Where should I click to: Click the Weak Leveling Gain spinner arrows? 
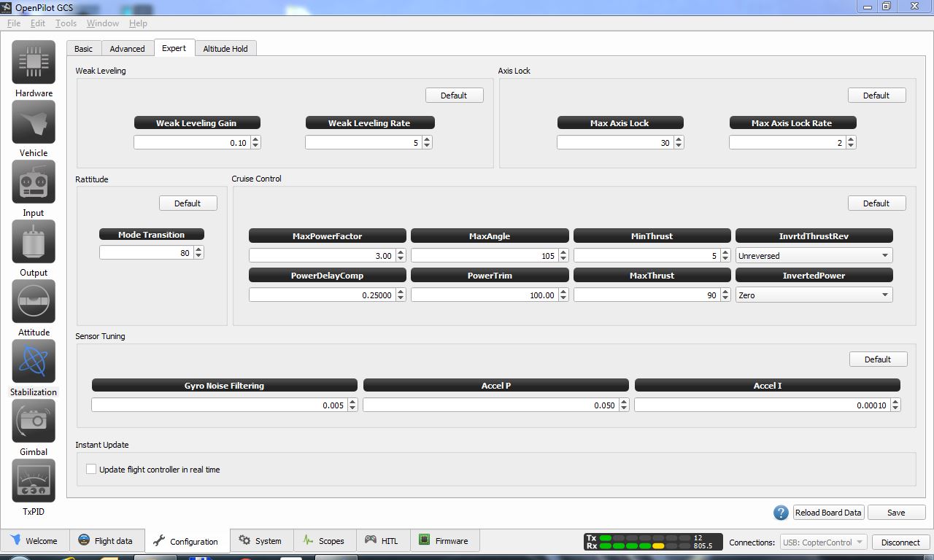point(255,143)
